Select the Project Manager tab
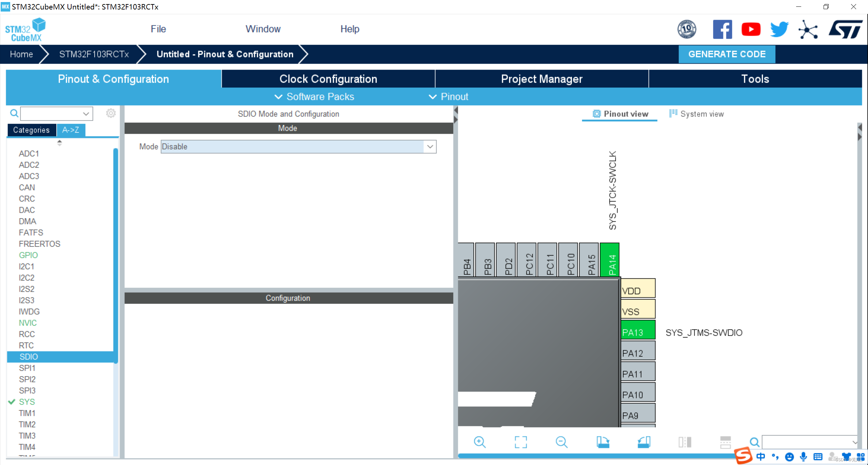Screen dimensions: 868x465 tap(541, 79)
